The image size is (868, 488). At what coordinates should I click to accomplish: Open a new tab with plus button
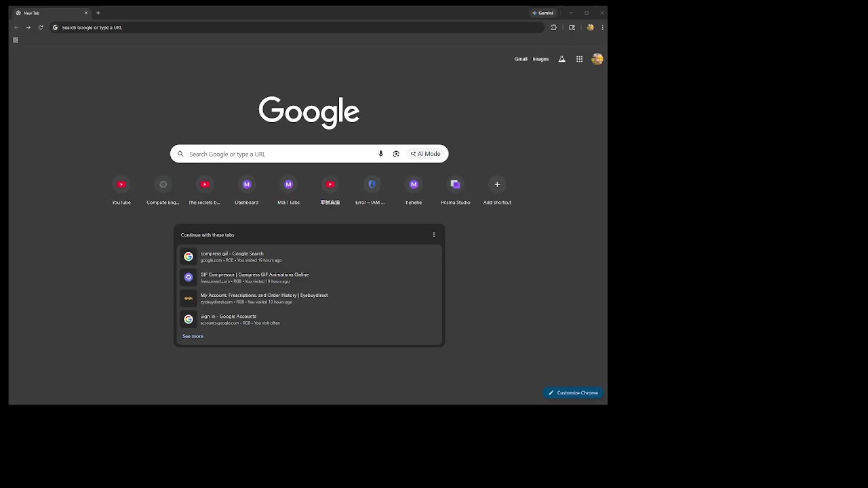point(98,13)
